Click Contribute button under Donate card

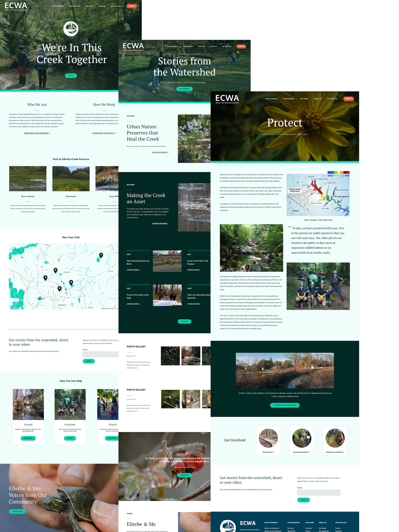click(x=28, y=438)
